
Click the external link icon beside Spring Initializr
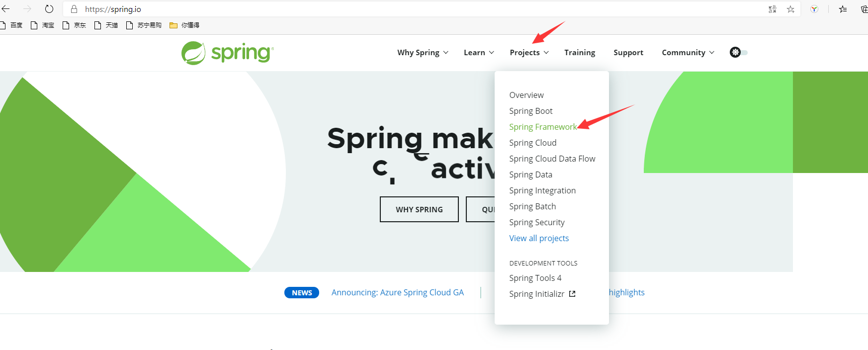572,294
